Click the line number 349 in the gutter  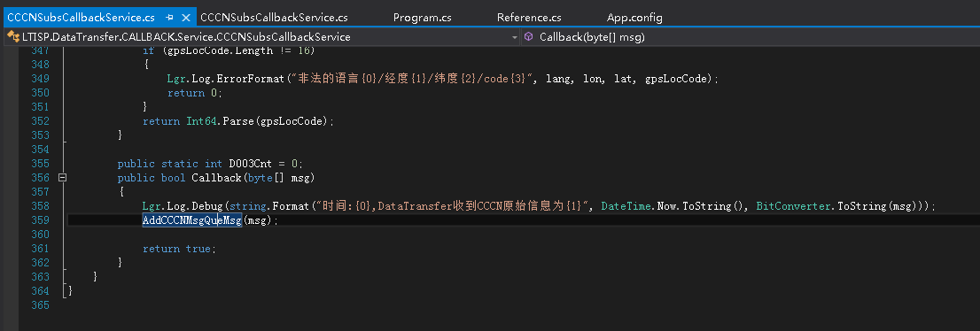pos(40,79)
